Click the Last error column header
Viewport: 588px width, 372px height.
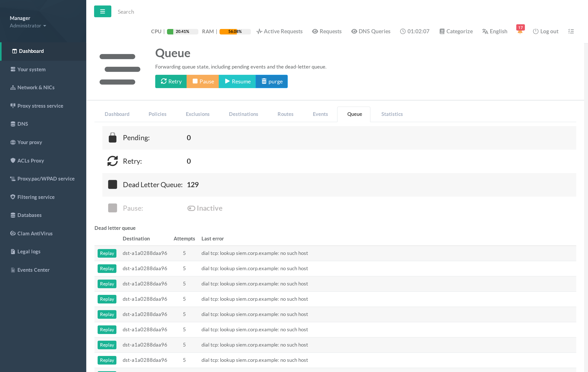click(x=212, y=238)
